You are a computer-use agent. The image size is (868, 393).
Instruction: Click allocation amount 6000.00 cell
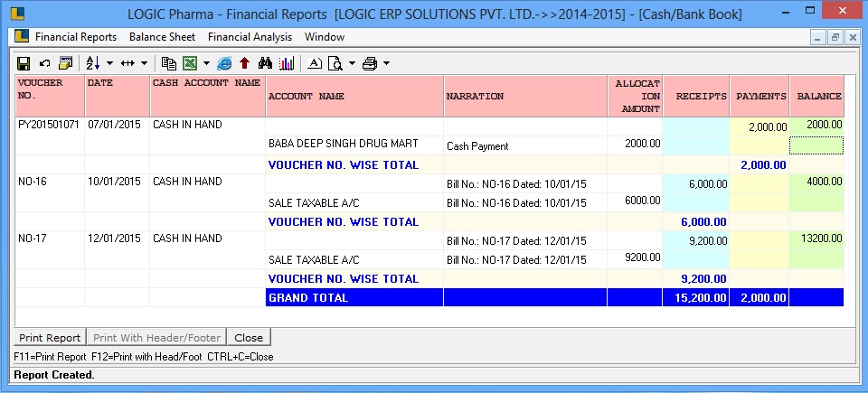tap(635, 202)
